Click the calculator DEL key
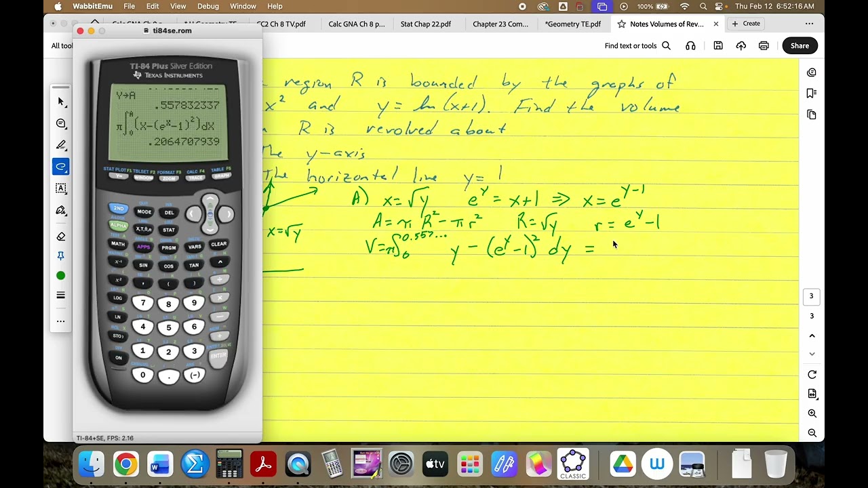The image size is (868, 488). (169, 212)
